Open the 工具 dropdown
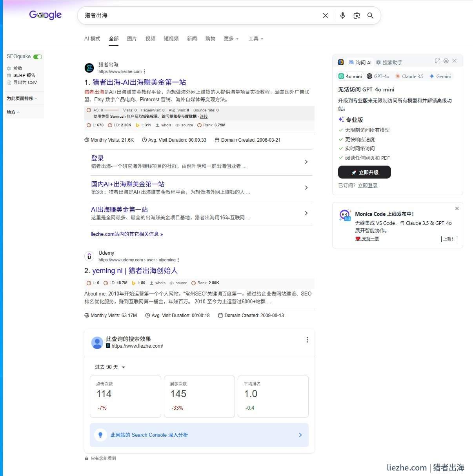The width and height of the screenshot is (473, 476). coord(256,38)
